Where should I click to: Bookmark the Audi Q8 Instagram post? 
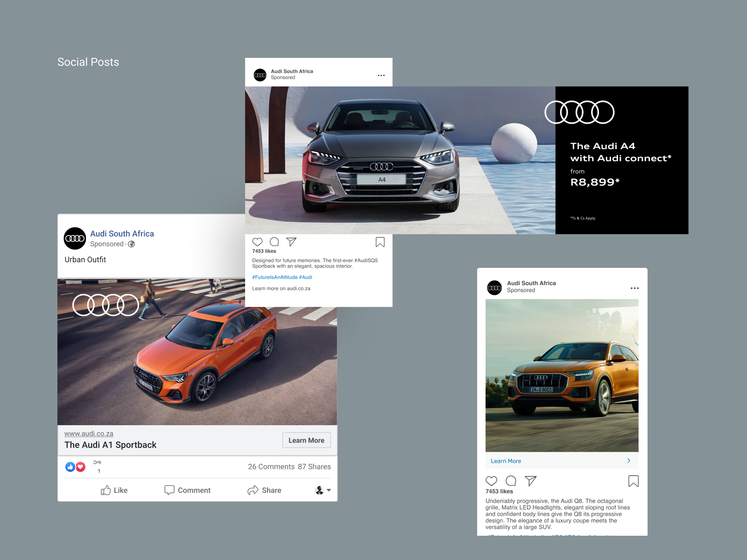634,481
